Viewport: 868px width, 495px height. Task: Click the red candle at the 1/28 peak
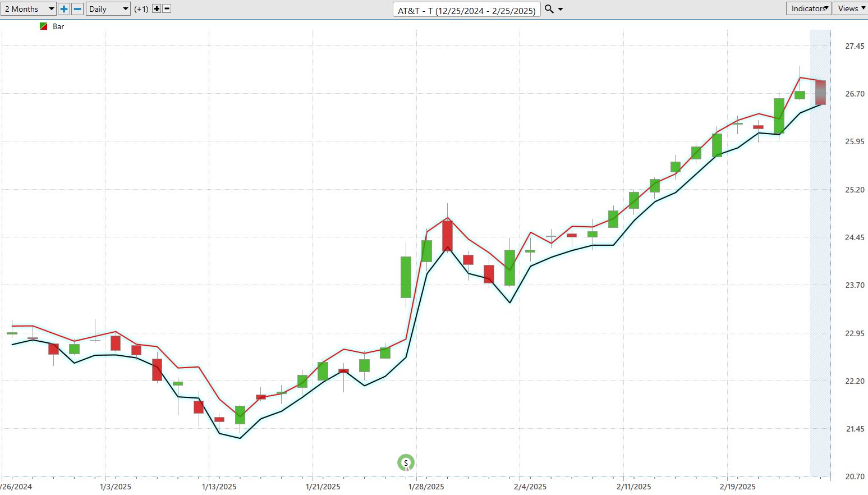(447, 236)
